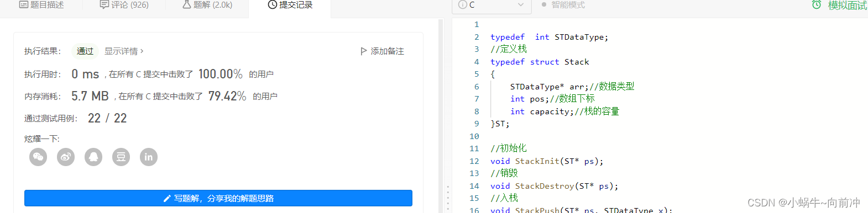
Task: Click the info icon beside language C
Action: pos(463,5)
